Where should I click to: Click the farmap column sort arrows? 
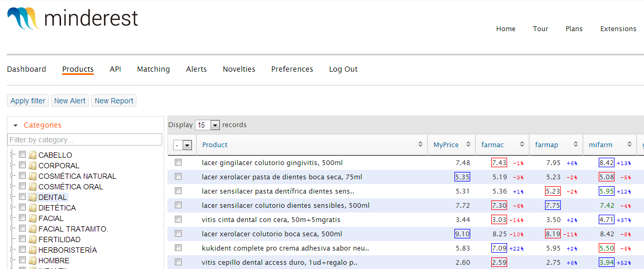pyautogui.click(x=576, y=145)
